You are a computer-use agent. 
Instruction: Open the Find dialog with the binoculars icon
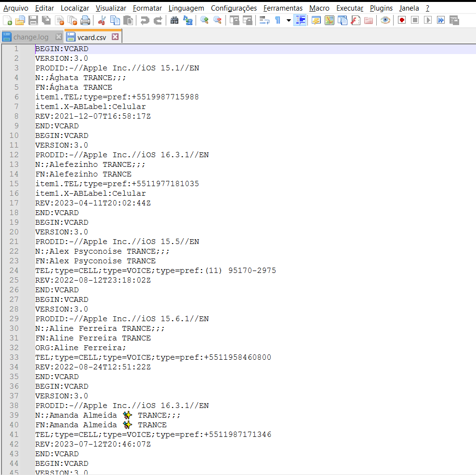[174, 20]
